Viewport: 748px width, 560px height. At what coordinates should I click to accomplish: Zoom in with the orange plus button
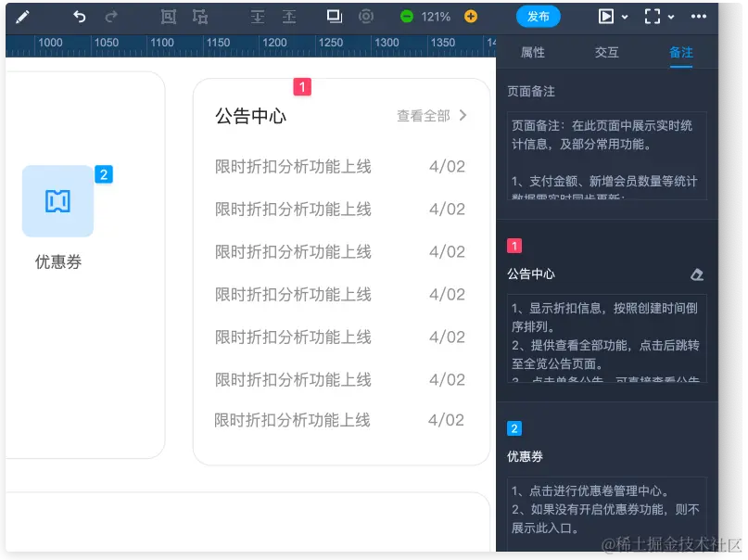(471, 17)
